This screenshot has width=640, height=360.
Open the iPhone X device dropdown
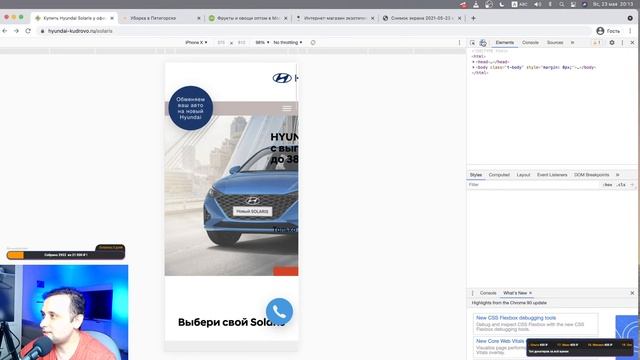[x=196, y=42]
